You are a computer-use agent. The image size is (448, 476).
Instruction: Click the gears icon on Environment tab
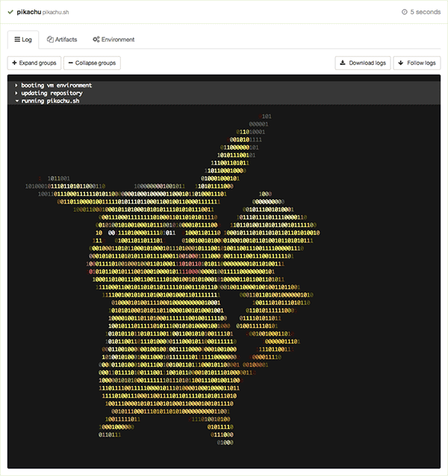(96, 40)
